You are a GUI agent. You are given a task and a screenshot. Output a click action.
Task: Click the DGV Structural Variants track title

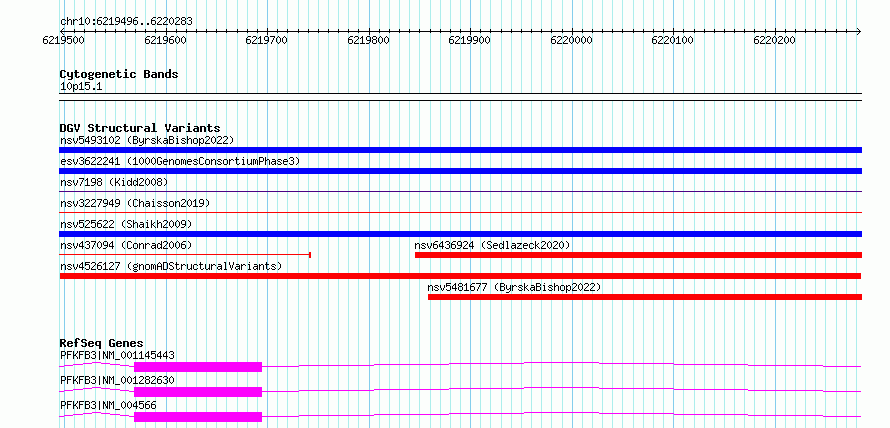coord(140,128)
